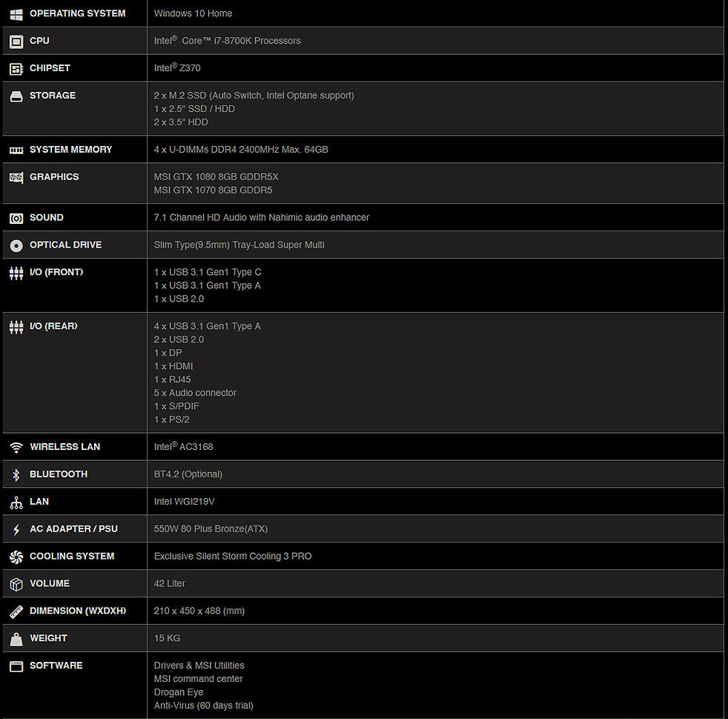
Task: Click the fan icon for Cooling System
Action: [x=16, y=557]
